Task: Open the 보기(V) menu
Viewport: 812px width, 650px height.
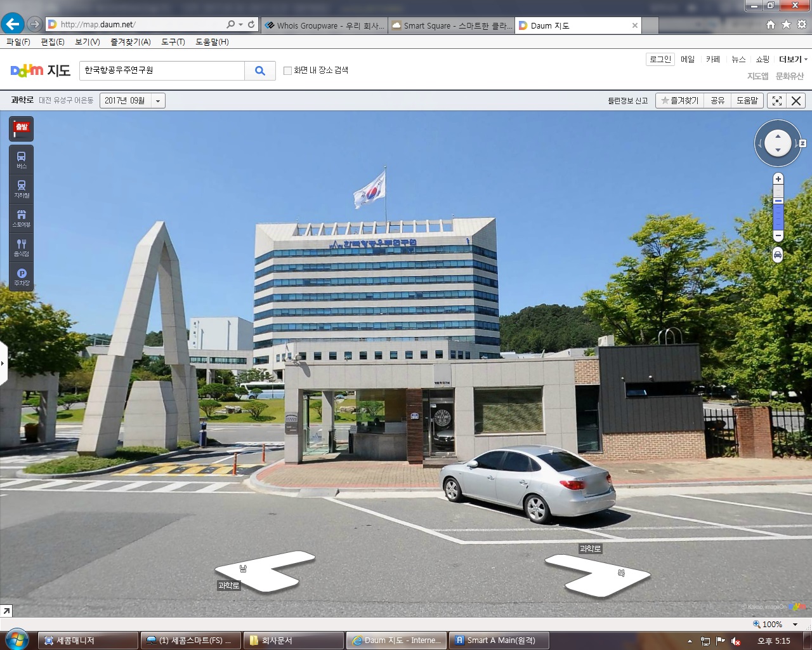Action: coord(88,42)
